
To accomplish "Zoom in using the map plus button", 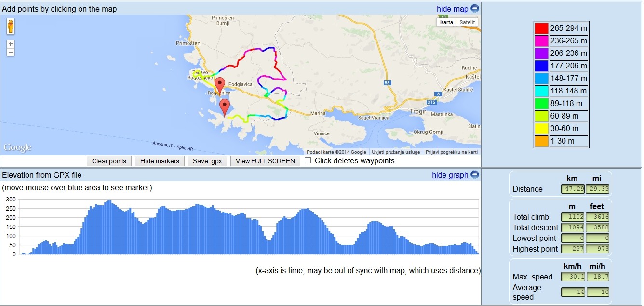I will (11, 44).
